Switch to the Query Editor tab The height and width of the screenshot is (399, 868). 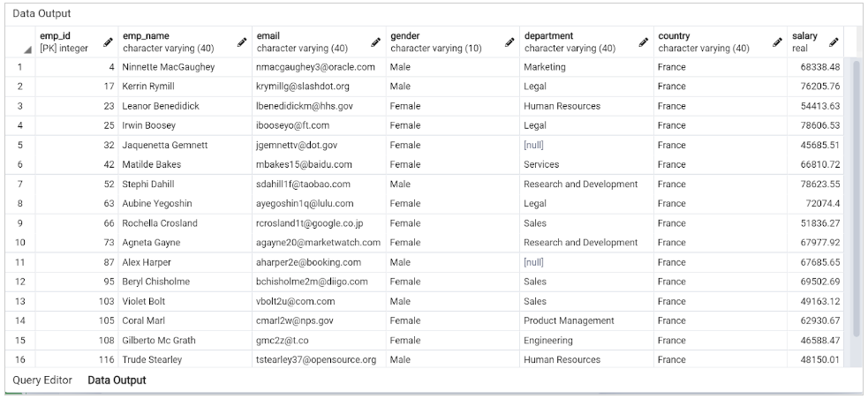point(42,380)
